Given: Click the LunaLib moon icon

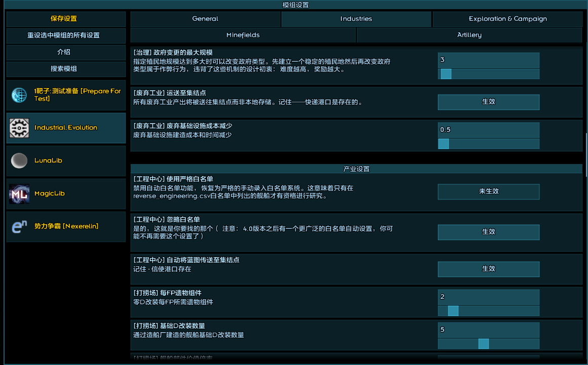Looking at the screenshot, I should tap(19, 161).
